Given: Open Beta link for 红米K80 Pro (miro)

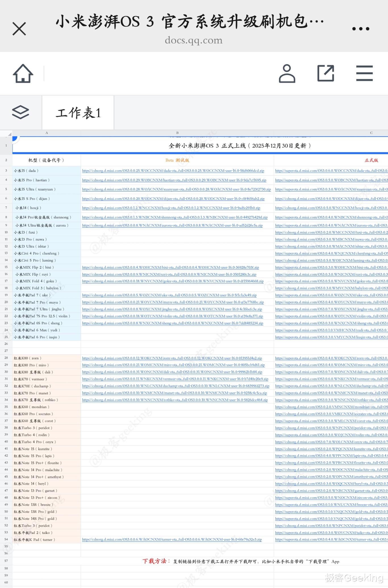Looking at the screenshot, I should click(x=173, y=365).
